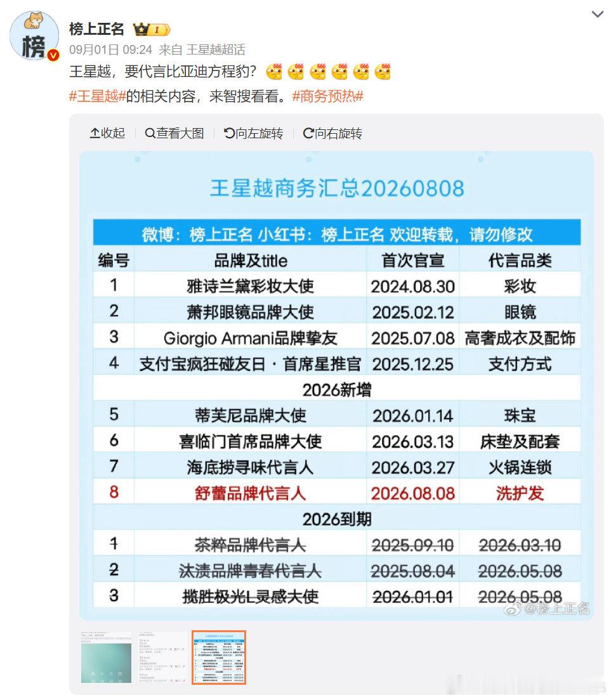Click the 萧邦眼镜品牌大使 cell
611x700 pixels.
pos(250,311)
